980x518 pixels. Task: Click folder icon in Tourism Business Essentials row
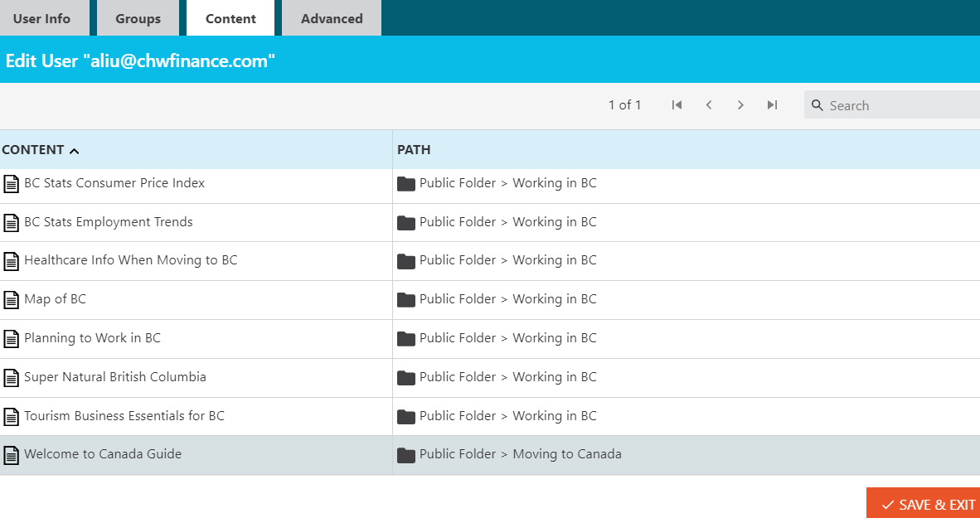pyautogui.click(x=406, y=416)
